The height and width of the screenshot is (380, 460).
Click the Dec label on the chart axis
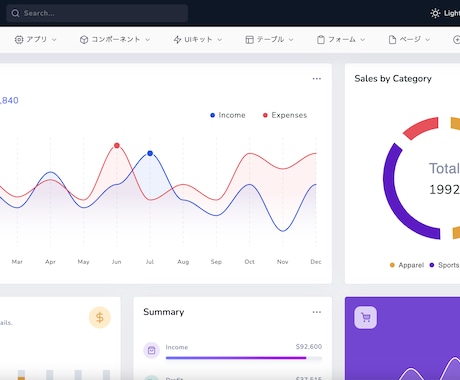(x=316, y=262)
